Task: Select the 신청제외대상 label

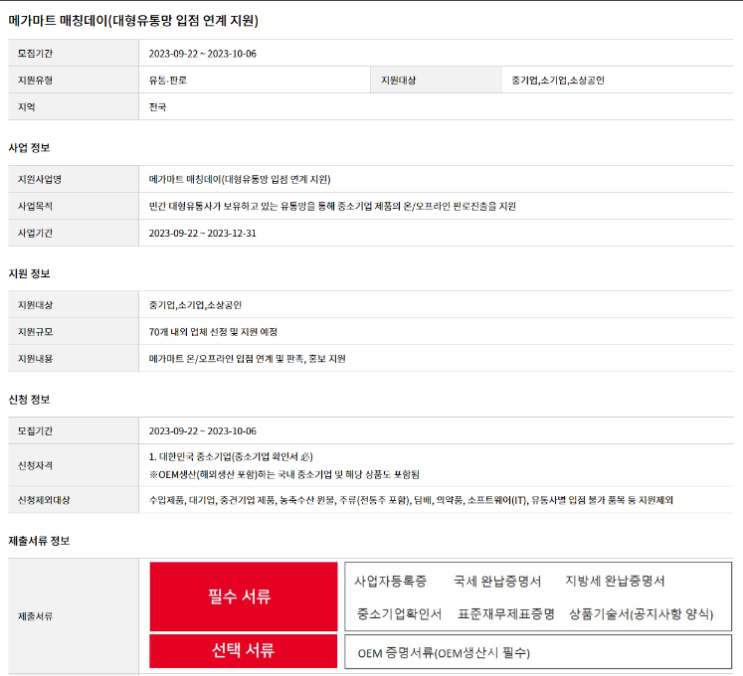Action: click(x=44, y=500)
